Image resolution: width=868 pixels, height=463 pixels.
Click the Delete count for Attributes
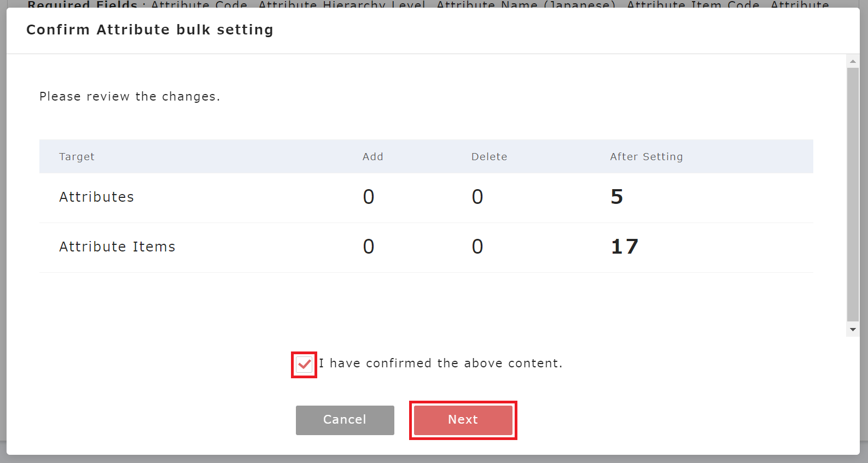click(477, 197)
